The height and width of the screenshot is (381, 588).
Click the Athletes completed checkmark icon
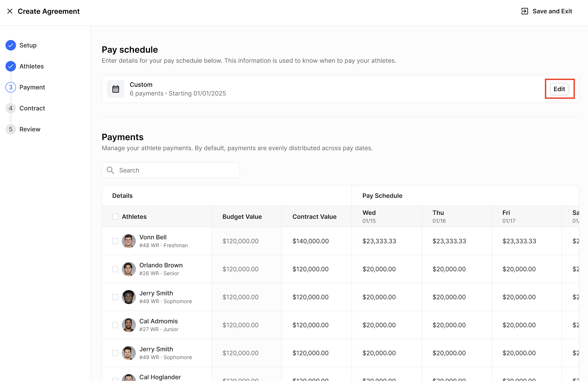click(11, 66)
